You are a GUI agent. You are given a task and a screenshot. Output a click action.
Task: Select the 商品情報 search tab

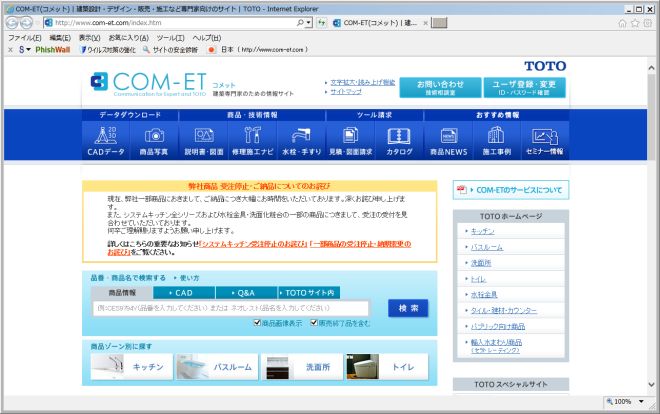point(122,293)
